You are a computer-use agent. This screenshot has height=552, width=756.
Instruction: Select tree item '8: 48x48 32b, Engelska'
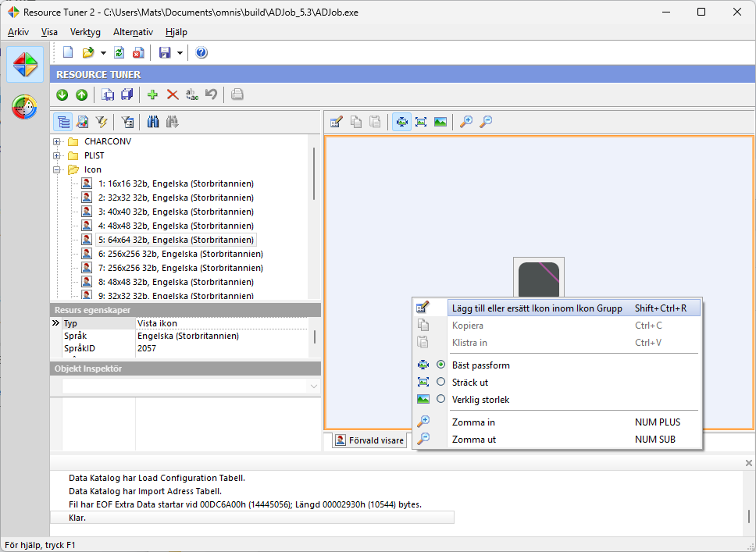coord(176,282)
